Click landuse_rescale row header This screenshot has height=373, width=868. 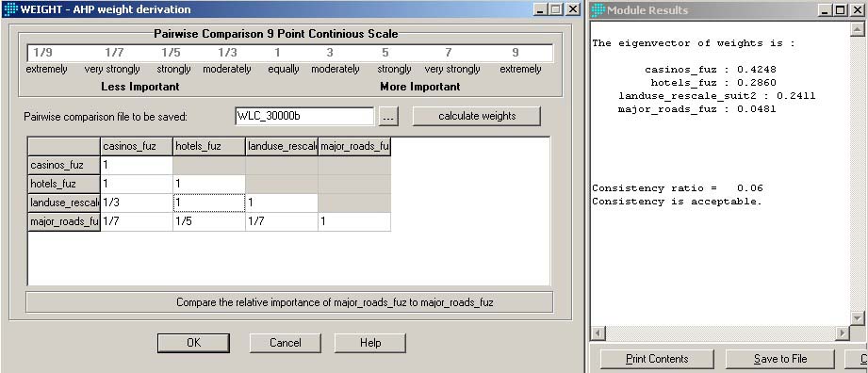tap(64, 203)
